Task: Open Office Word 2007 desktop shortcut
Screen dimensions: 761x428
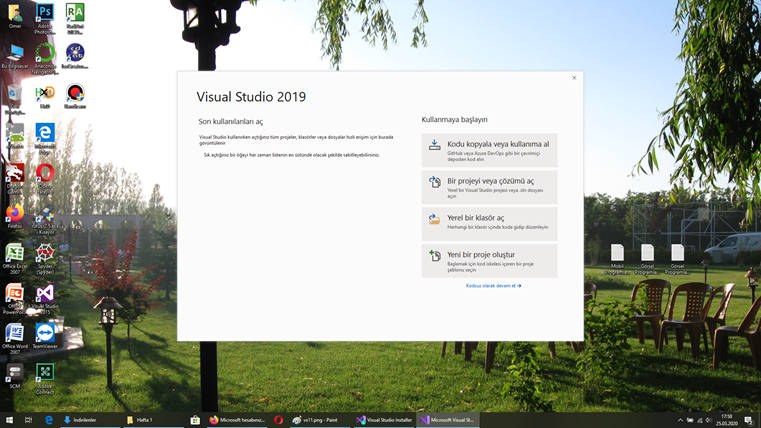Action: click(15, 334)
